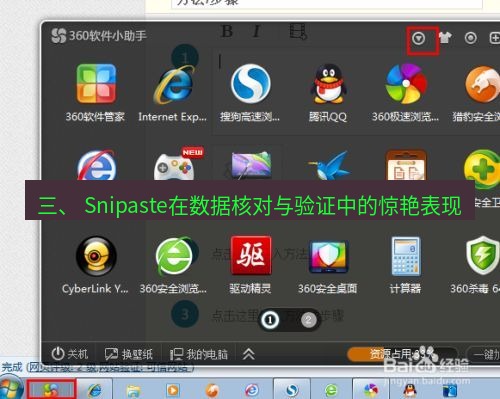Image resolution: width=500 pixels, height=399 pixels.
Task: Launch Internet Explorer from the assistant panel
Action: click(174, 85)
